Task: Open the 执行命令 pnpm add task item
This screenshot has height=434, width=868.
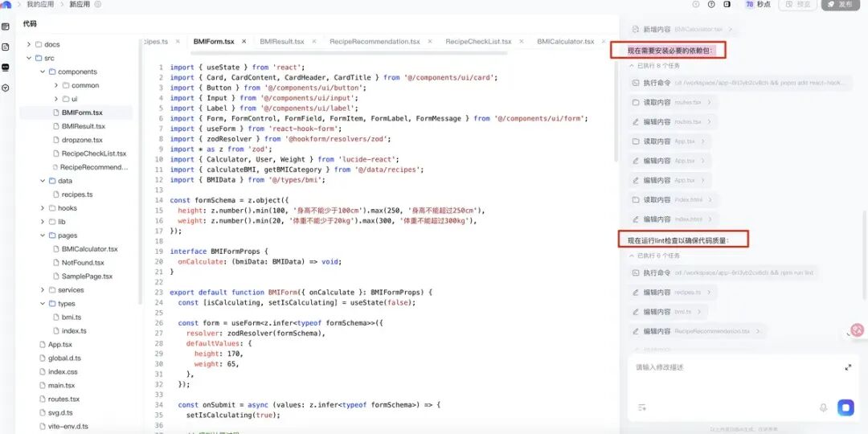Action: (740, 83)
